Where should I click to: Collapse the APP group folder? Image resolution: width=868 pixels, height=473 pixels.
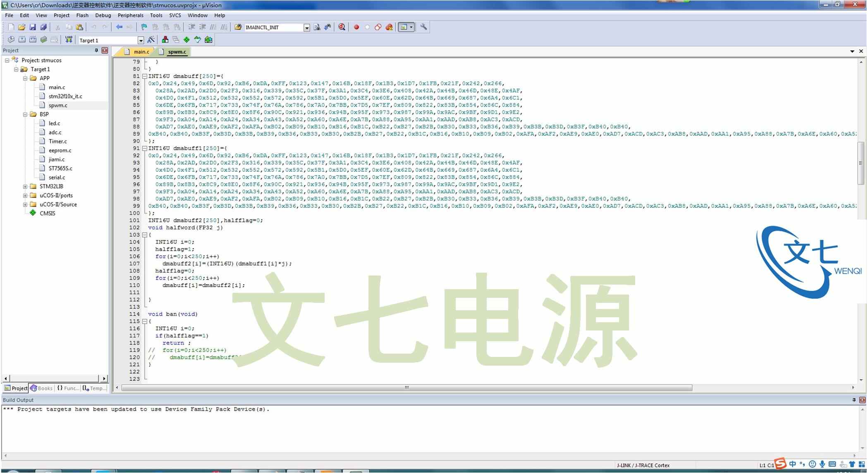point(25,78)
